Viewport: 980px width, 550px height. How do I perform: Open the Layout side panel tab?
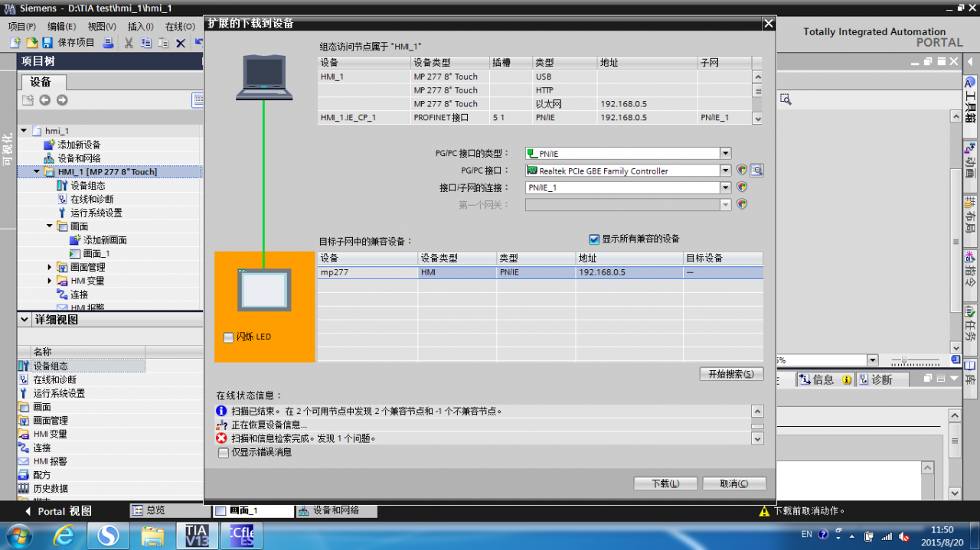[970, 216]
